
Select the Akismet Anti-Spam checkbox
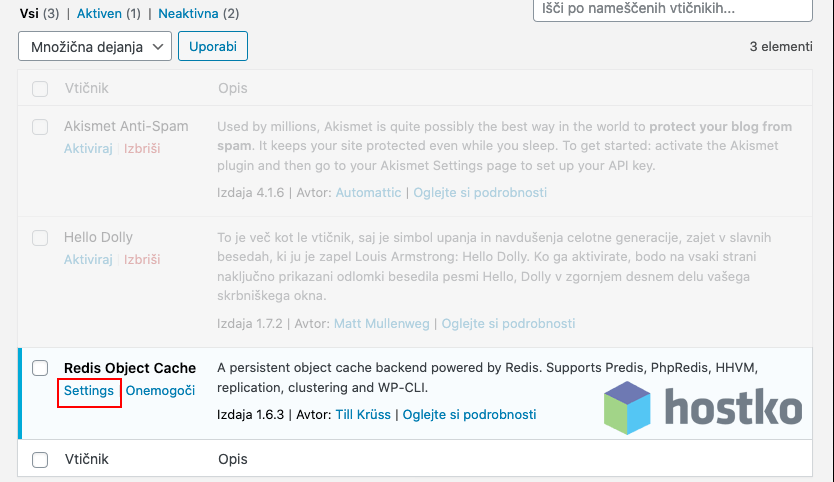40,127
